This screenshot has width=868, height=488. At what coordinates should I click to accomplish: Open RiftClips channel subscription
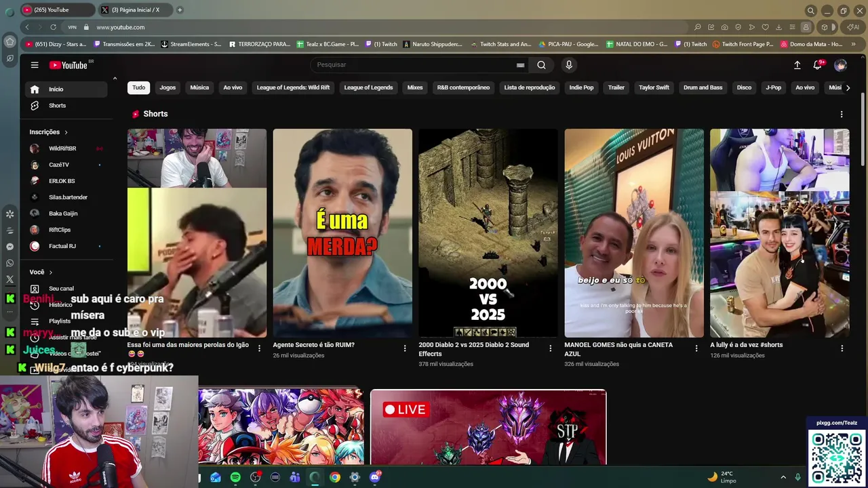(x=67, y=230)
